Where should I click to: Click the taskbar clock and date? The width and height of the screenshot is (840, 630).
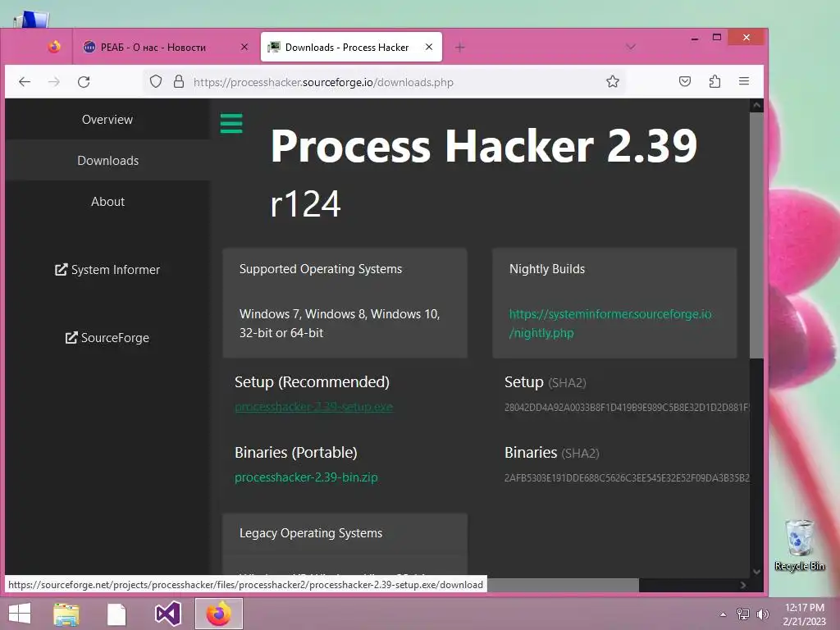tap(805, 614)
